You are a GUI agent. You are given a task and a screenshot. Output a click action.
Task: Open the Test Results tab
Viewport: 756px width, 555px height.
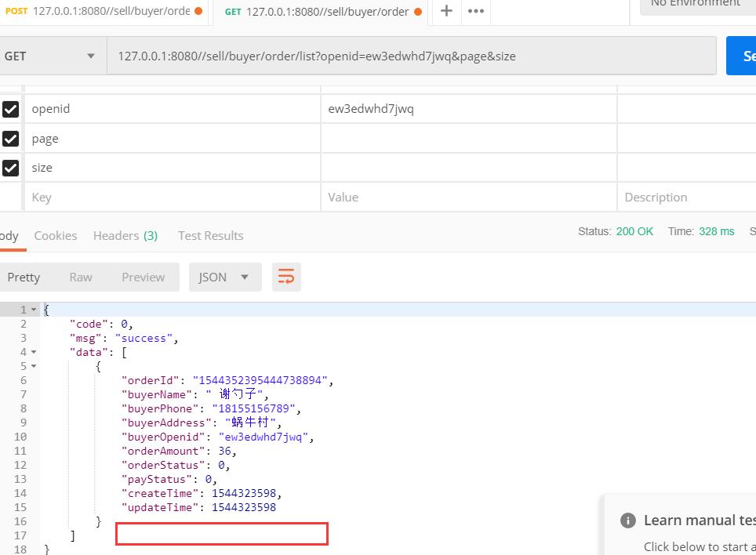tap(211, 236)
